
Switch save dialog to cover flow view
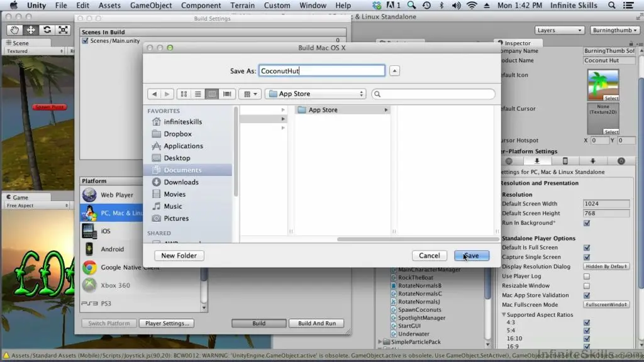226,94
